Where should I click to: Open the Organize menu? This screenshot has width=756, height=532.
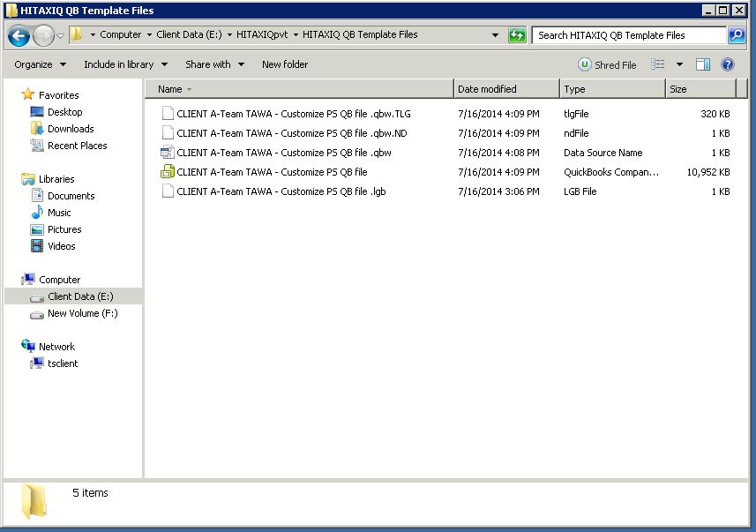point(37,64)
